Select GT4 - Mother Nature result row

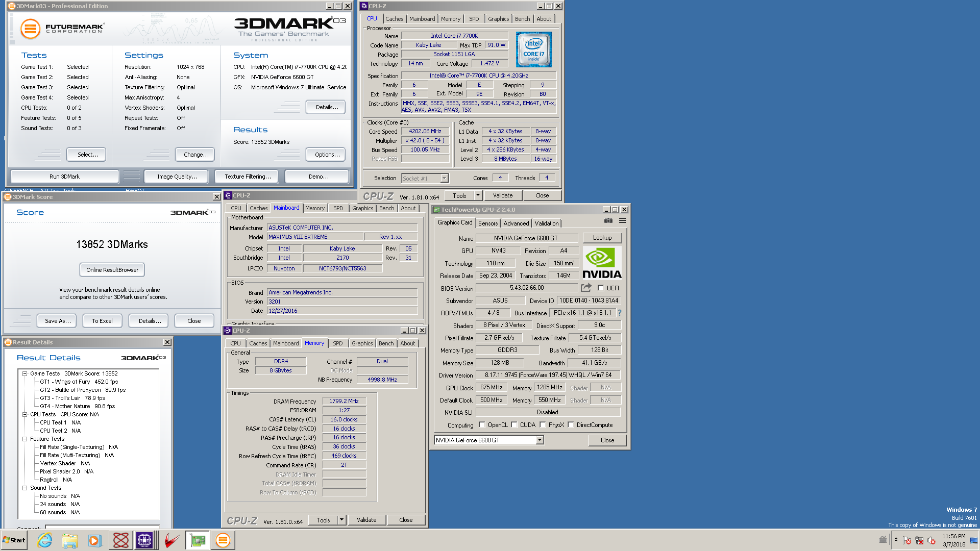[77, 406]
